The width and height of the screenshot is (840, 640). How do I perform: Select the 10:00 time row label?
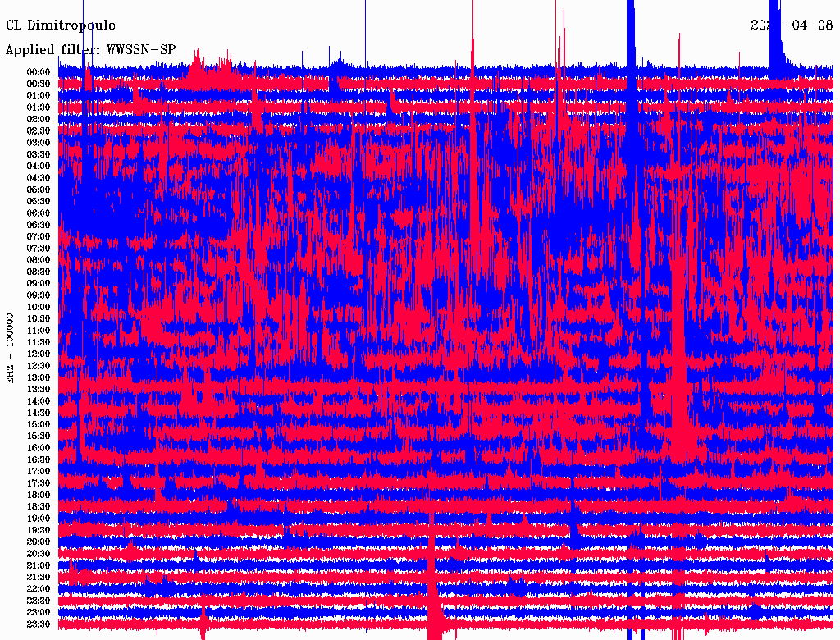[39, 307]
